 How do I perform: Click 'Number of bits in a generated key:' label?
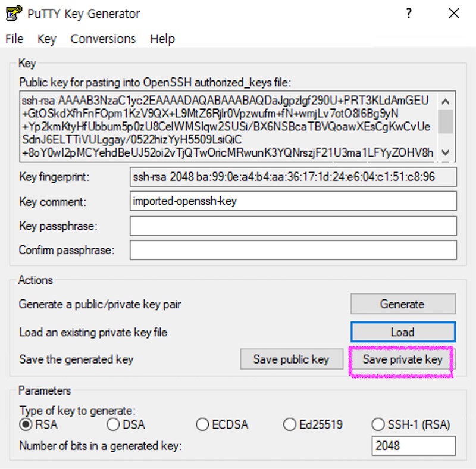[x=101, y=446]
